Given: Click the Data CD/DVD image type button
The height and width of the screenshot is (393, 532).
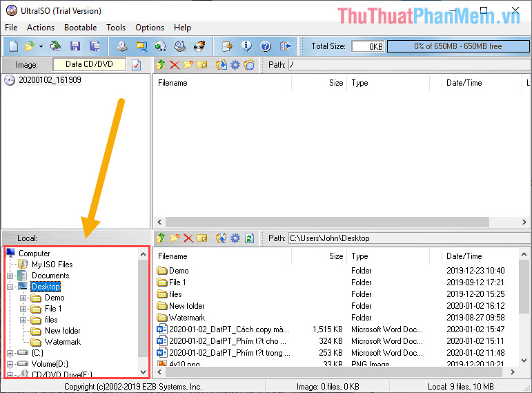Looking at the screenshot, I should (89, 64).
